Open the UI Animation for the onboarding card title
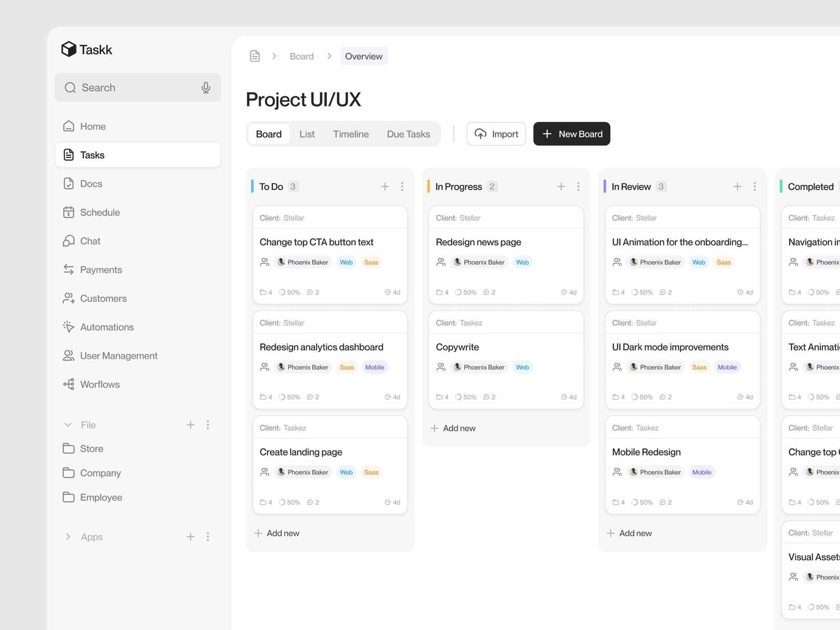This screenshot has width=840, height=630. pos(680,242)
